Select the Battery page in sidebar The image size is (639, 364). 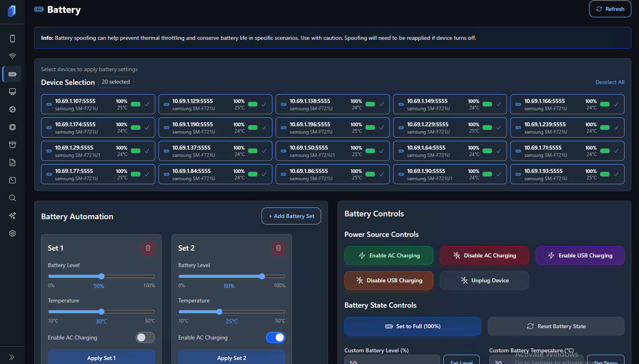click(12, 74)
